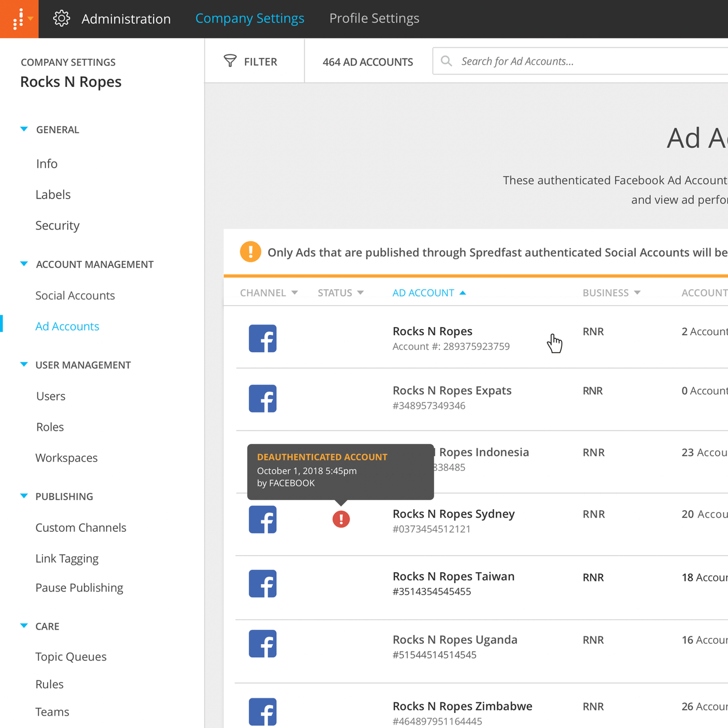Click the Rocks N Ropes company name

71,82
